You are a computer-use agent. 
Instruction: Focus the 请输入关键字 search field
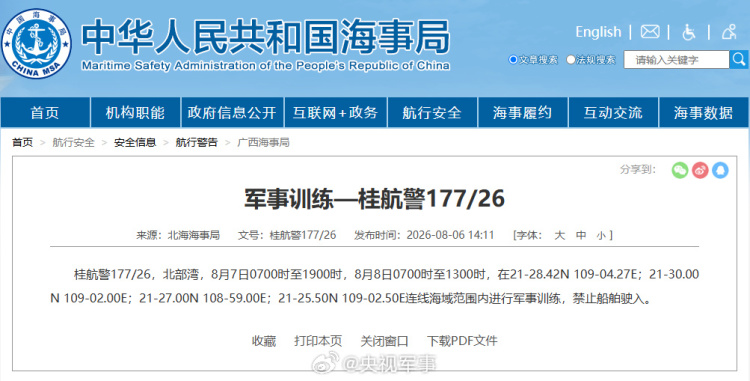click(676, 60)
